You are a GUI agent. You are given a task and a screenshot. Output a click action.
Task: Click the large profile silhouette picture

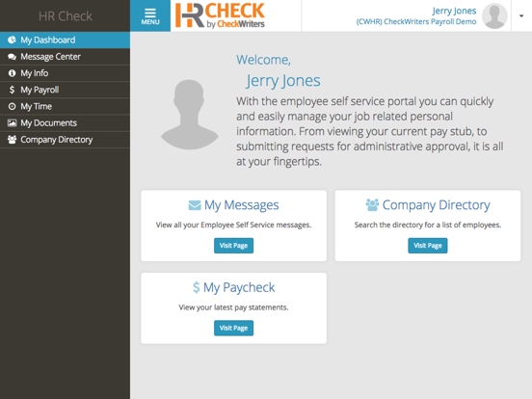point(189,115)
